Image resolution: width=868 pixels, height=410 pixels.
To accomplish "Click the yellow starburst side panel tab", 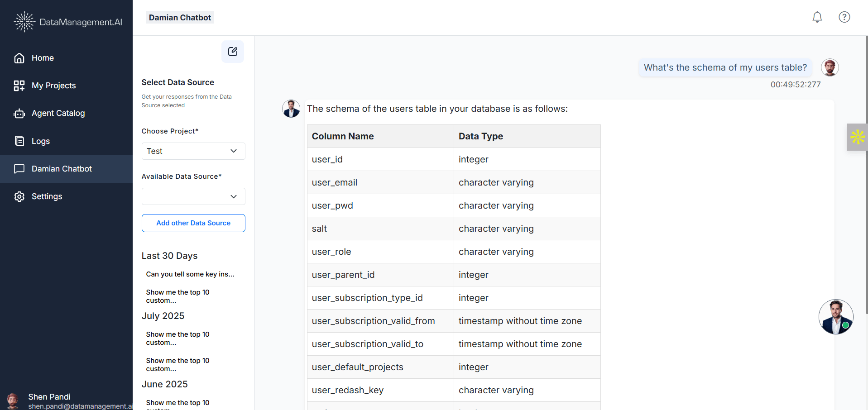I will pos(857,137).
